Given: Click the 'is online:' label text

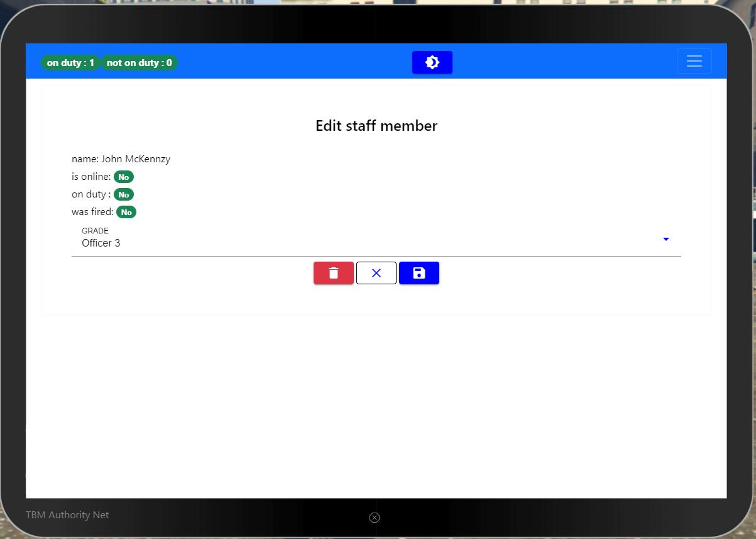Looking at the screenshot, I should click(91, 177).
